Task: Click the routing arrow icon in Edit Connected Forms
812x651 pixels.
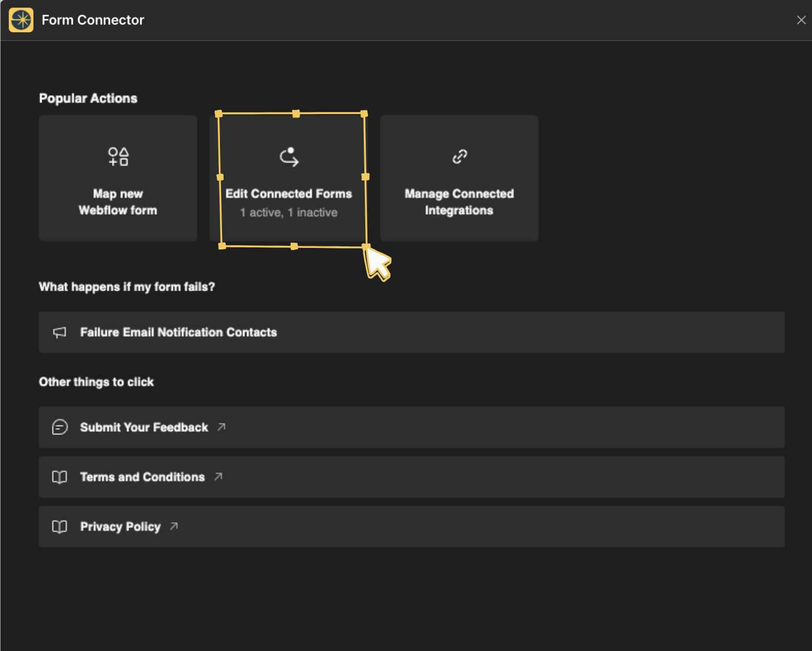Action: coord(289,157)
